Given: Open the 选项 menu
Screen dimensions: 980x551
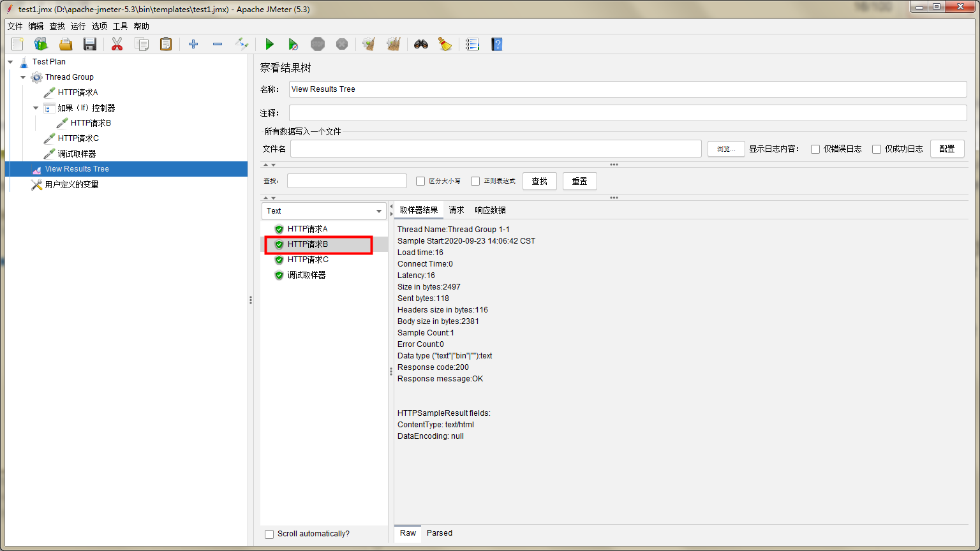Looking at the screenshot, I should coord(100,26).
